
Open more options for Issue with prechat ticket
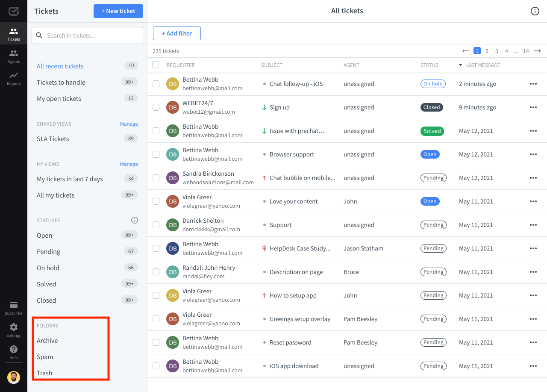click(533, 131)
